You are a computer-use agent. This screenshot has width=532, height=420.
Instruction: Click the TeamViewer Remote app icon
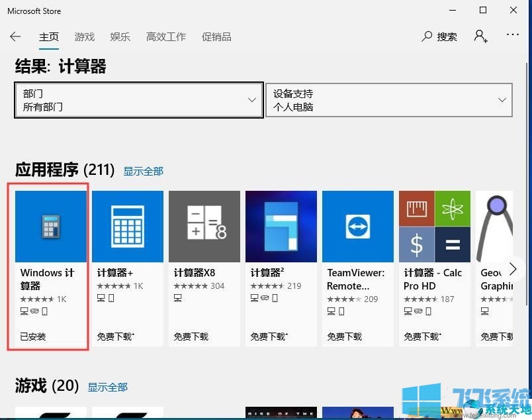click(x=358, y=227)
